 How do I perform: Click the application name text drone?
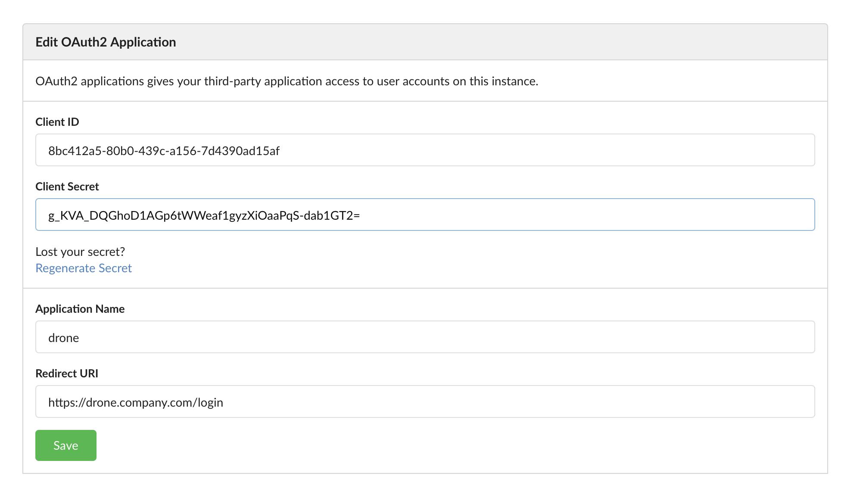point(63,338)
